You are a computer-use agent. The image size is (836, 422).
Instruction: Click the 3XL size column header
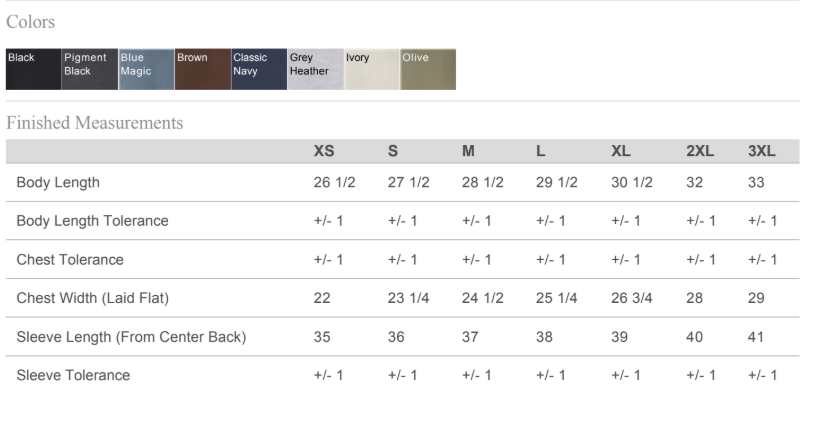pos(761,152)
